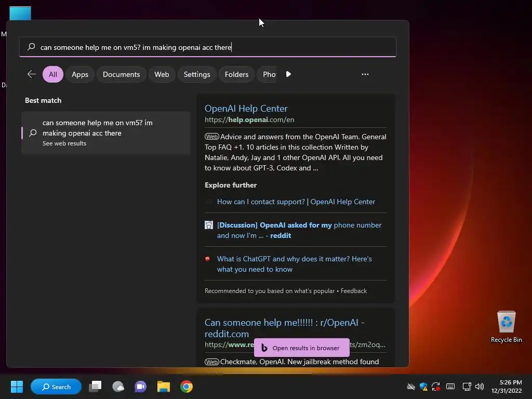Image resolution: width=532 pixels, height=399 pixels.
Task: Select the blue desktop icon at top-left
Action: coord(20,13)
